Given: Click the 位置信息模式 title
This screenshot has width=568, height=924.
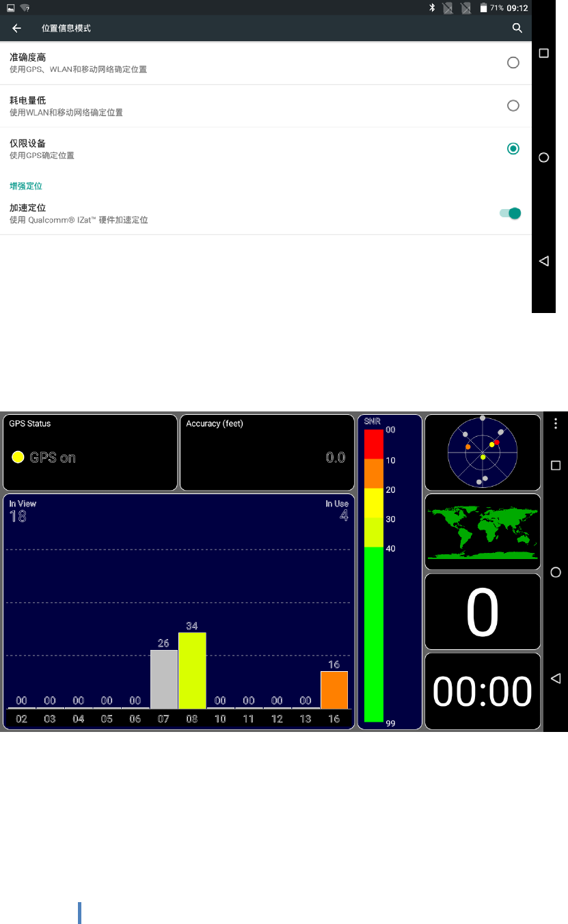Looking at the screenshot, I should (x=66, y=28).
